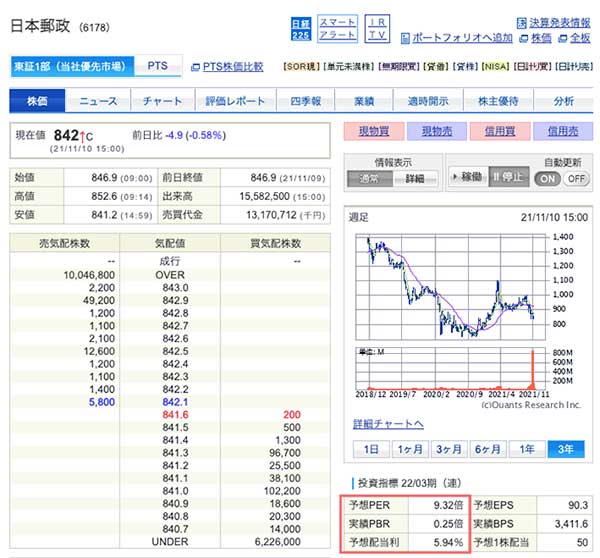
Task: Switch to the チャート tab
Action: tap(162, 101)
